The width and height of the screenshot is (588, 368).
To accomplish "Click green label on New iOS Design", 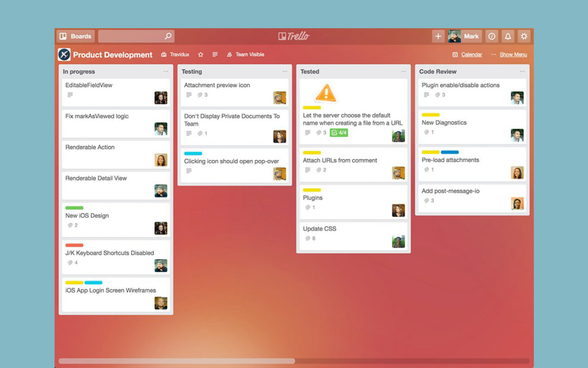I will click(x=74, y=208).
